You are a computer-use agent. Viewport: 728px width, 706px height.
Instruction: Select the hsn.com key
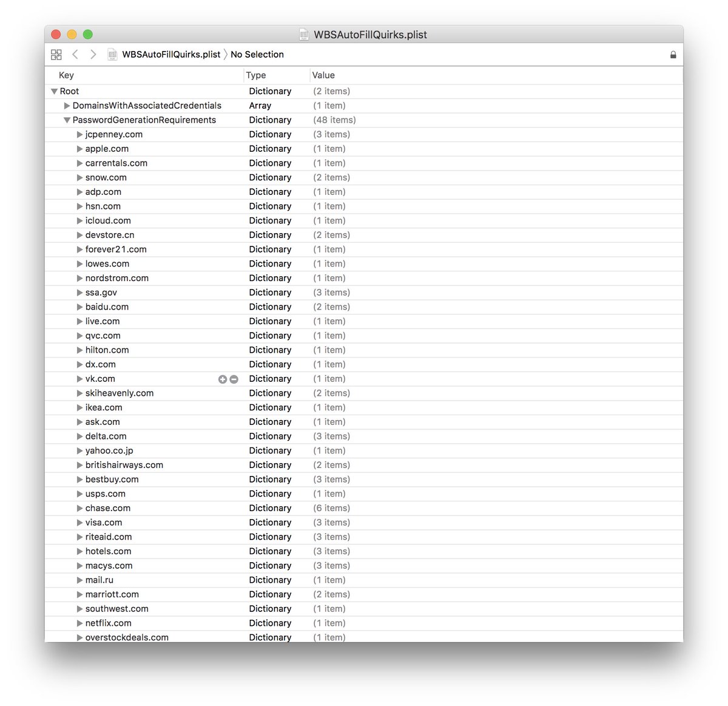pyautogui.click(x=103, y=206)
